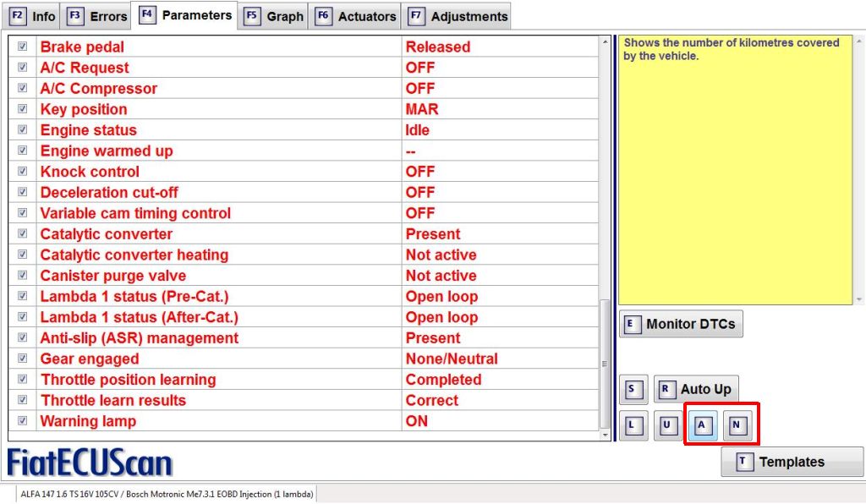
Task: Click the U key button
Action: 668,425
